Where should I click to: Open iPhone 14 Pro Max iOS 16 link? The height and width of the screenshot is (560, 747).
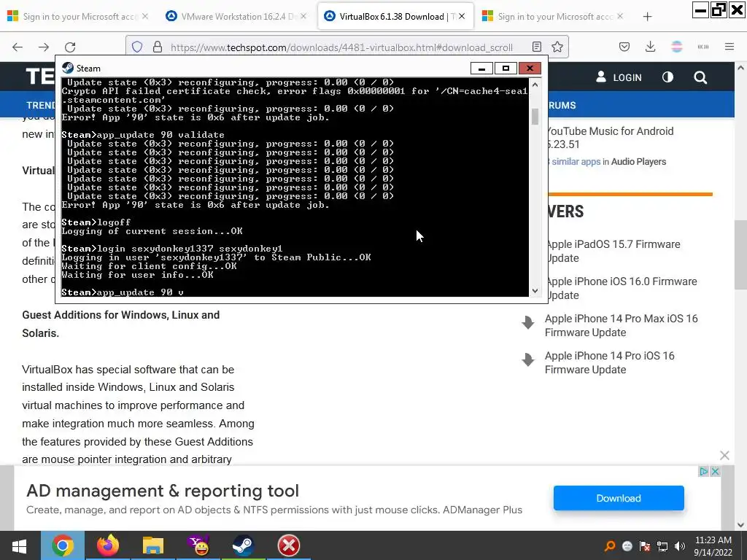click(x=622, y=325)
